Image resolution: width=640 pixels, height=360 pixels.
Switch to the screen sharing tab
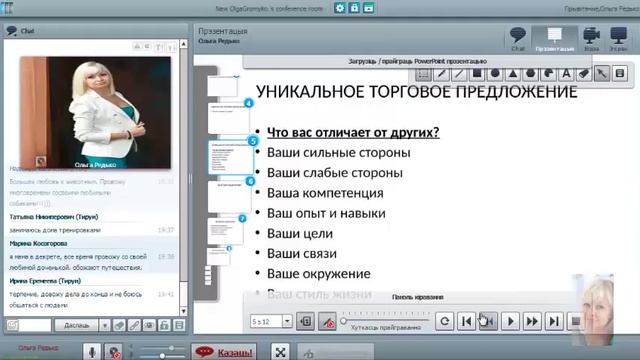(618, 39)
